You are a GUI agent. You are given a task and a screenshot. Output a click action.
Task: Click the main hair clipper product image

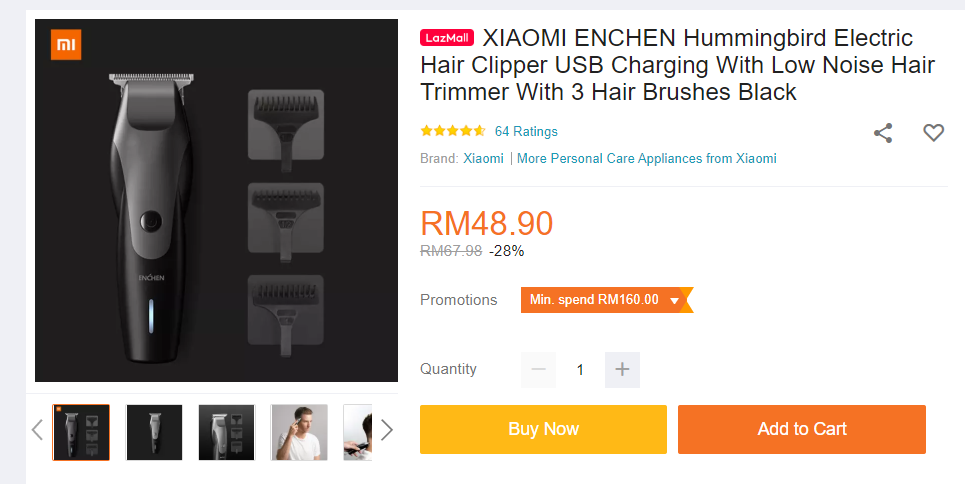217,201
